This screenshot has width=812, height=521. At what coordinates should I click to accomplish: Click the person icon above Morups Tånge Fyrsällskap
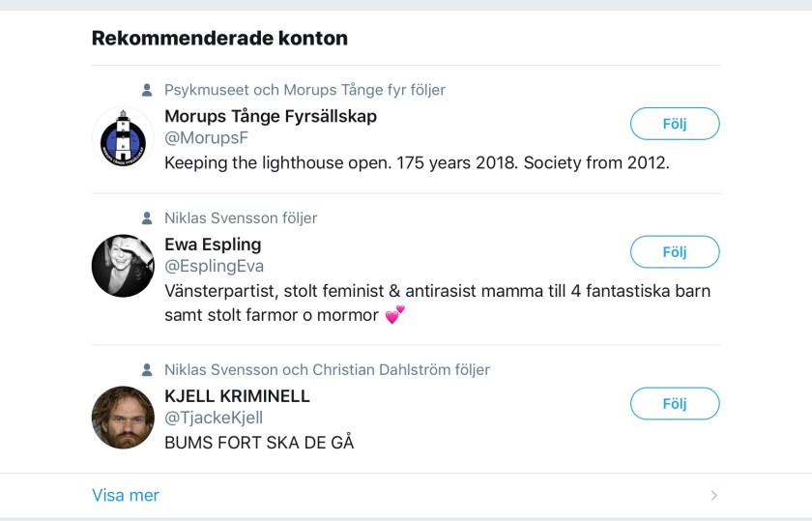(147, 90)
